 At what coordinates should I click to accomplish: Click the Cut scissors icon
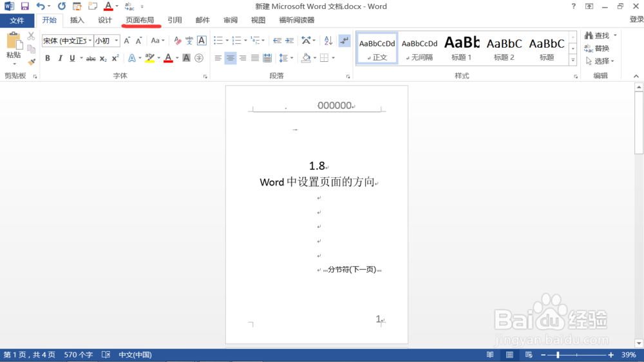31,36
